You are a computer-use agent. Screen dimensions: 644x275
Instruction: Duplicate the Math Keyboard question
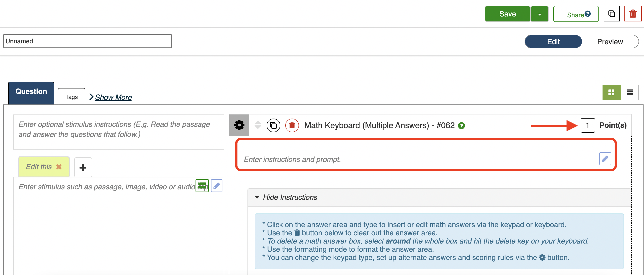[273, 125]
